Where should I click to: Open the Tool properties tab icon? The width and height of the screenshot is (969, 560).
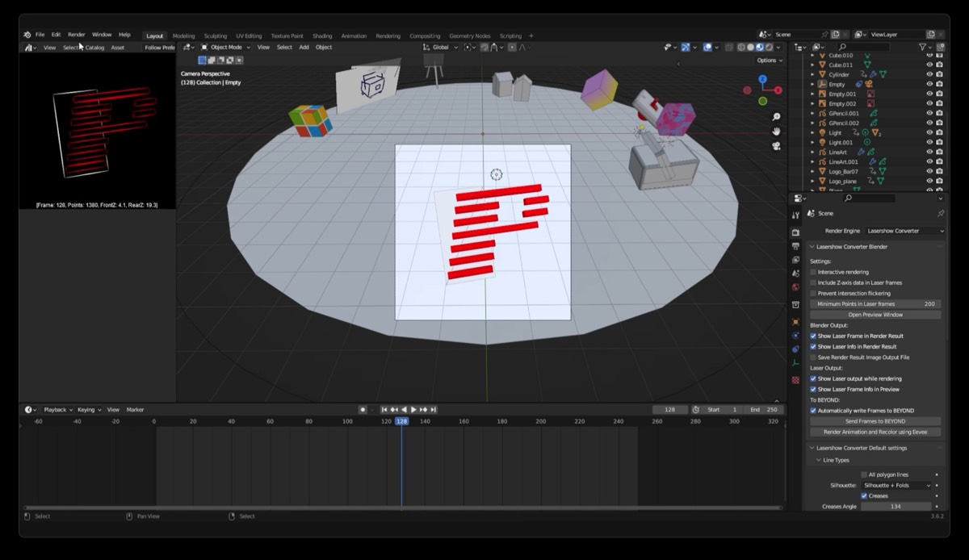[x=795, y=214]
